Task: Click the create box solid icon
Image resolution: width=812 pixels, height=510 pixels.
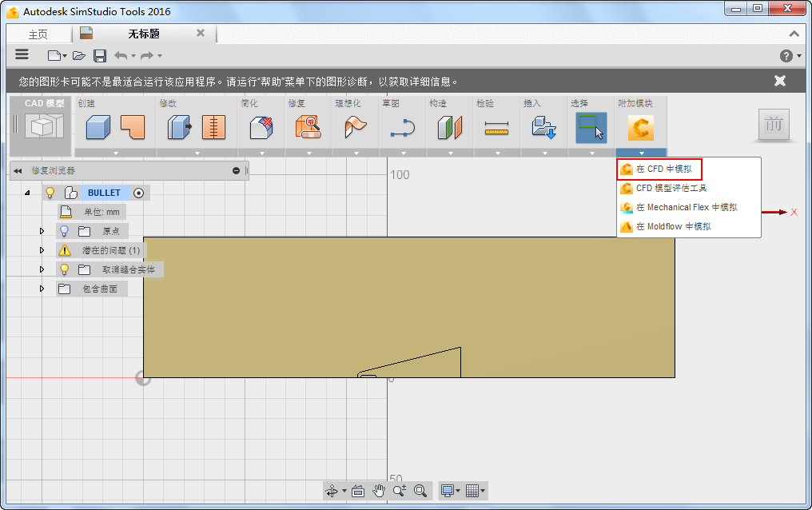Action: pos(98,127)
